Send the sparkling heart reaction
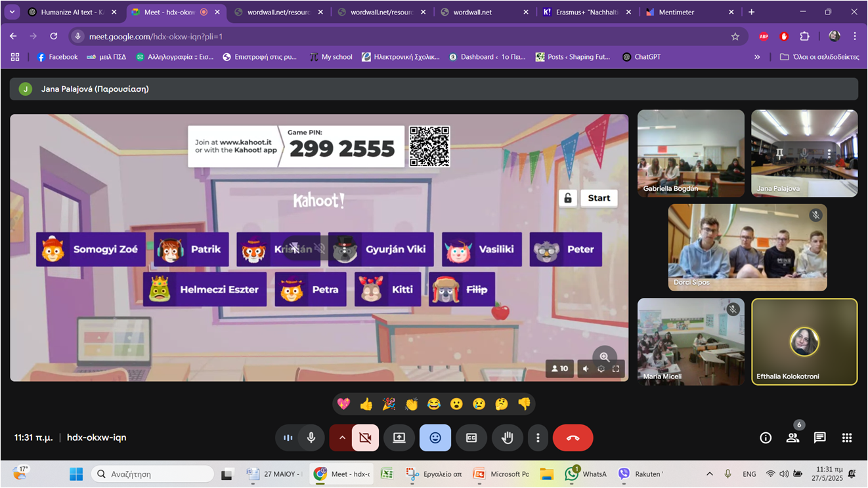The width and height of the screenshot is (868, 488). tap(343, 404)
